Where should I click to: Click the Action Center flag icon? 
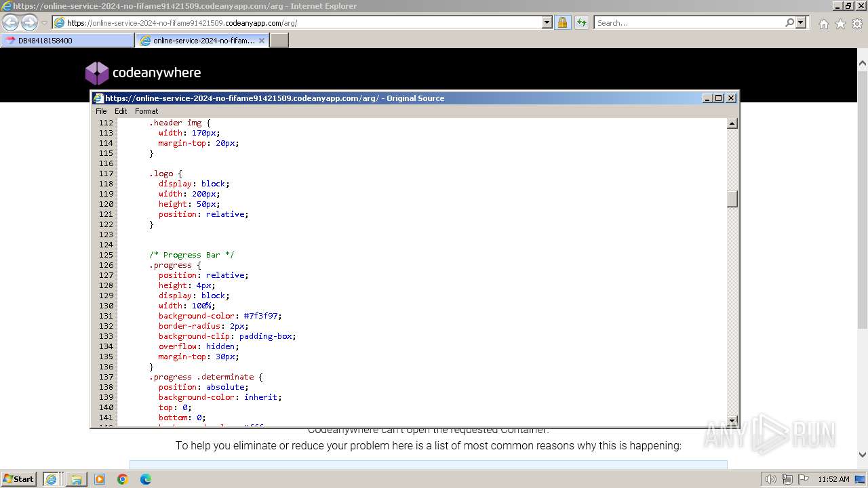(x=804, y=479)
